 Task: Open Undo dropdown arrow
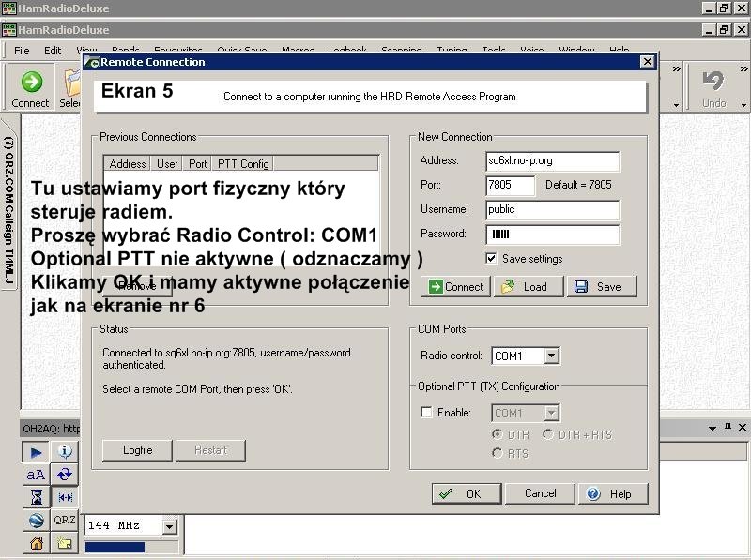coord(743,105)
